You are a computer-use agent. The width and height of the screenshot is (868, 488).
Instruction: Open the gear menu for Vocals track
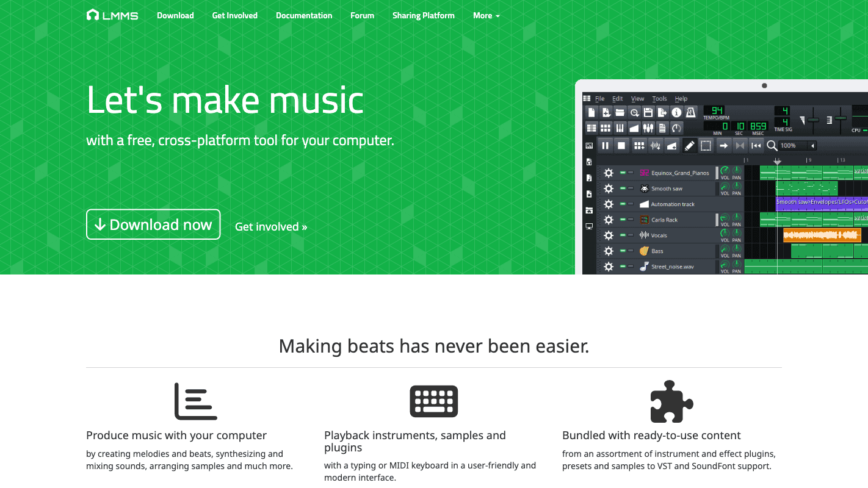pos(609,235)
